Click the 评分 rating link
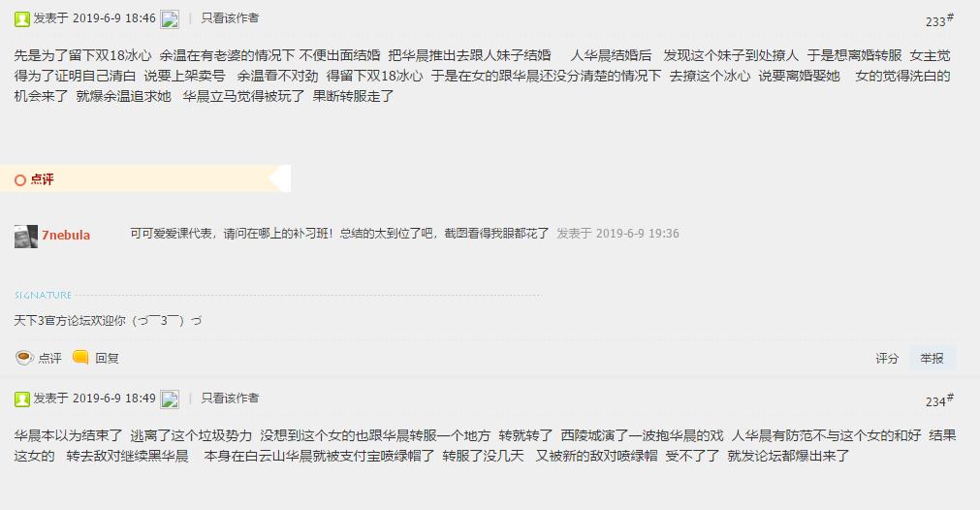This screenshot has height=510, width=980. pos(887,358)
